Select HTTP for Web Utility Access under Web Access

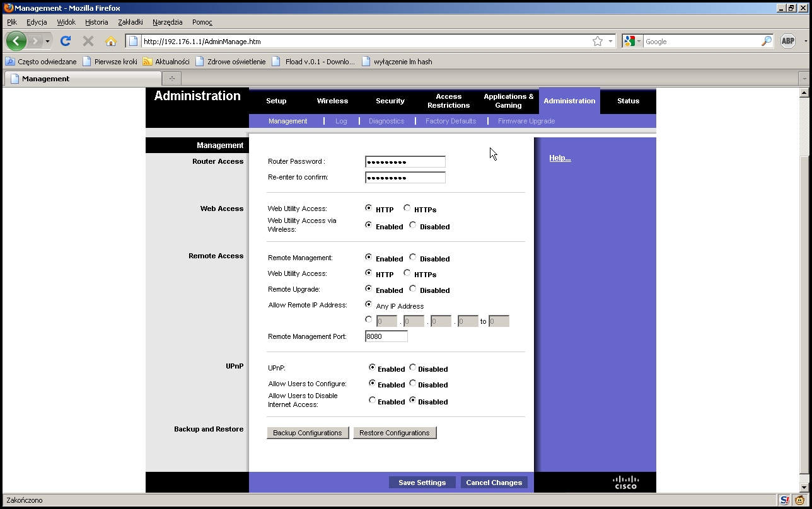[369, 208]
